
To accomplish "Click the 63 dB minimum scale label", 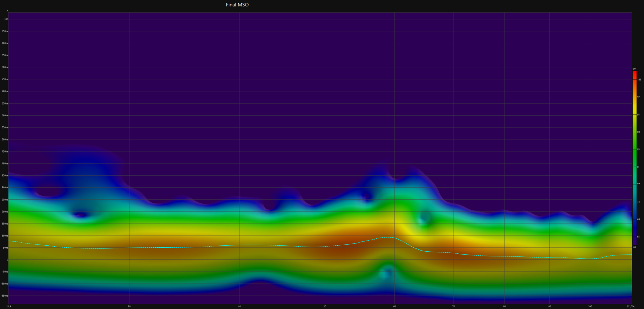I will [x=634, y=247].
